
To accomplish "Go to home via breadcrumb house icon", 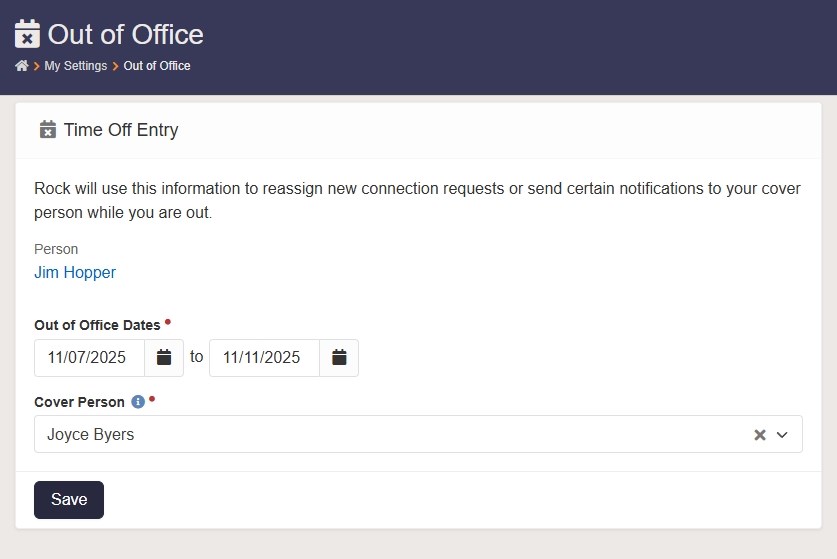I will click(x=21, y=66).
